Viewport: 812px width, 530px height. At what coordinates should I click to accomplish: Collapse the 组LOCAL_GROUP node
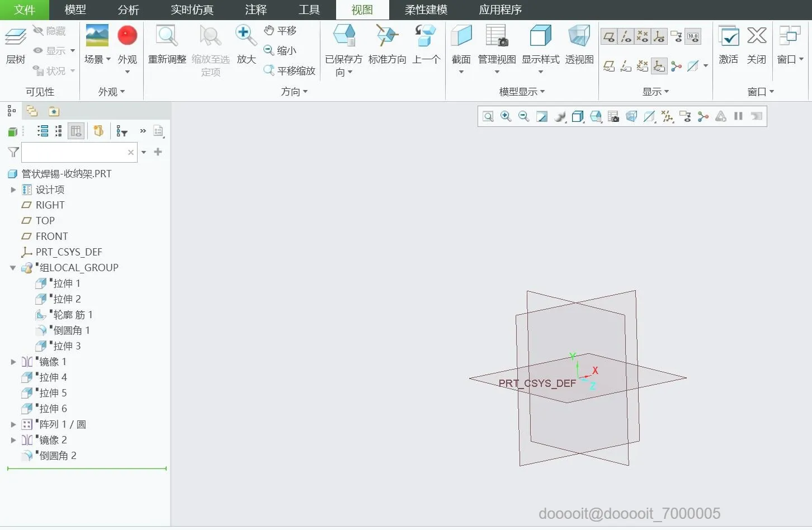[13, 268]
